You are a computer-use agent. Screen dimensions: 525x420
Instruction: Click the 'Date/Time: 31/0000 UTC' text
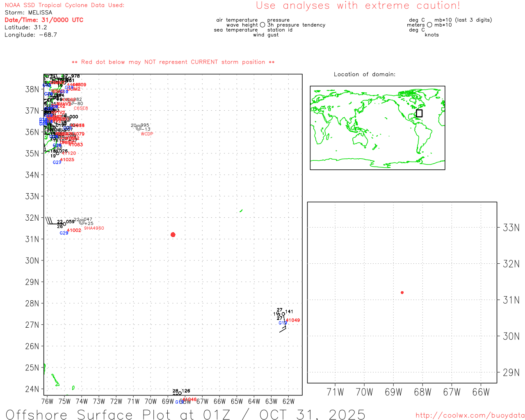pyautogui.click(x=44, y=20)
